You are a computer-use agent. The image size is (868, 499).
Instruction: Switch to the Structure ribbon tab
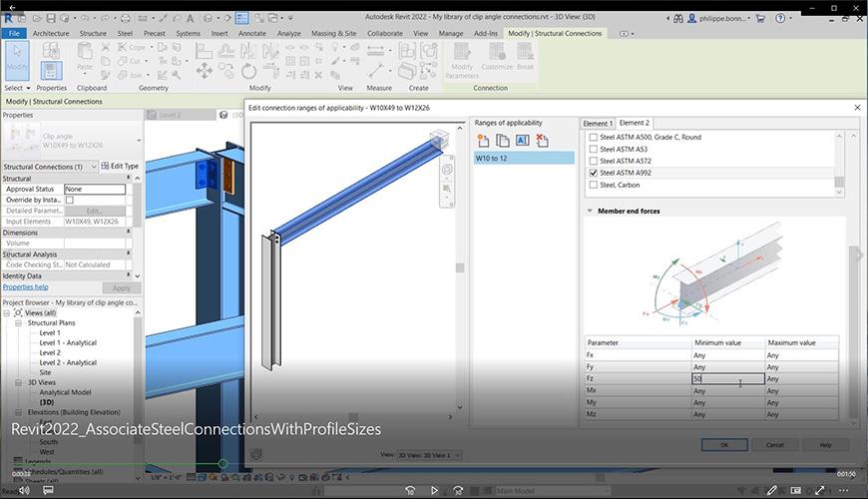[93, 33]
